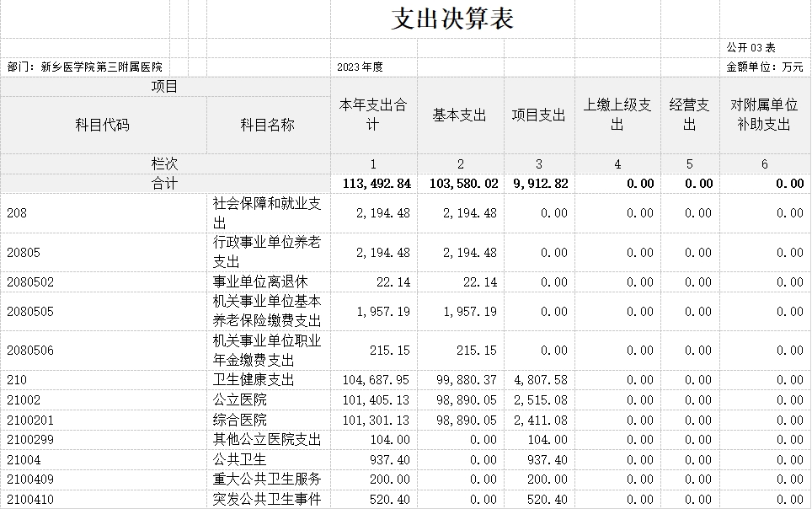Select the value 2,515.08
This screenshot has height=509, width=812.
tap(541, 400)
